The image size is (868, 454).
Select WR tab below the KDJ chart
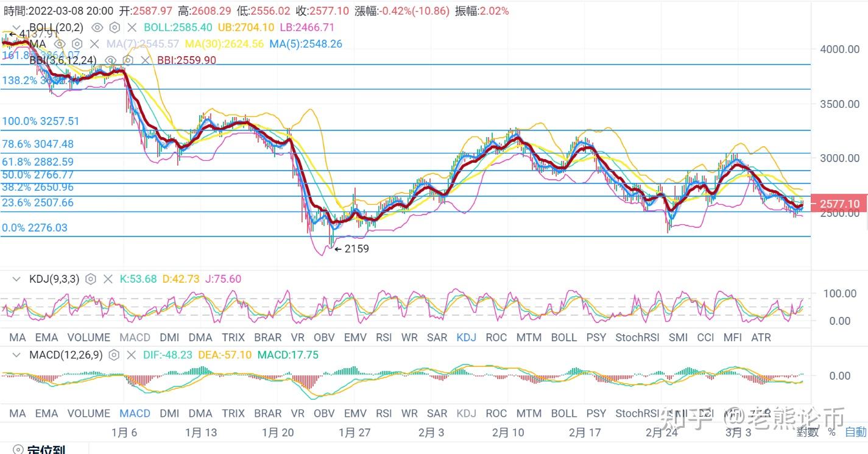(409, 337)
